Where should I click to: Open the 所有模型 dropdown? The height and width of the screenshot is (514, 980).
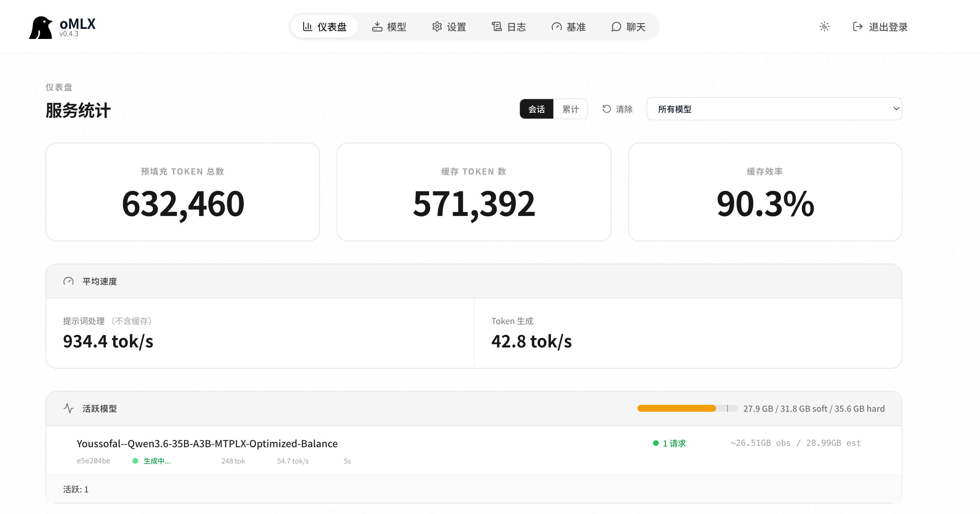pyautogui.click(x=774, y=109)
